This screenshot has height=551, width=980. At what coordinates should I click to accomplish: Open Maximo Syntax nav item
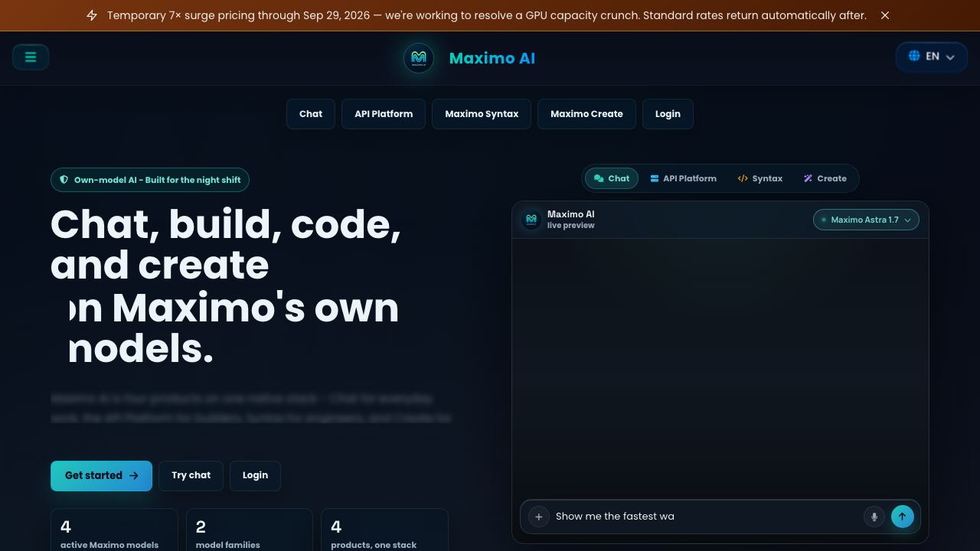[x=482, y=114]
